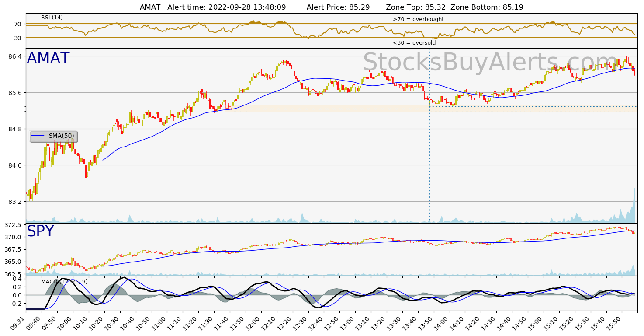
Task: Click the '>70 = overbought' annotation
Action: click(x=418, y=19)
